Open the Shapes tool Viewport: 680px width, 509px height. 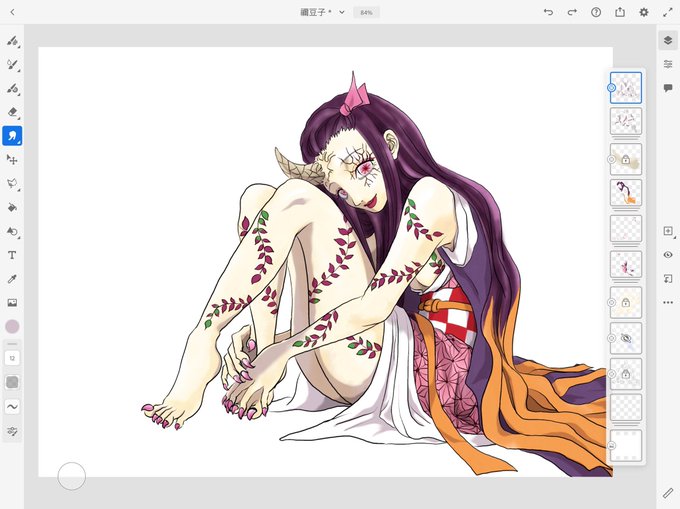(x=12, y=231)
